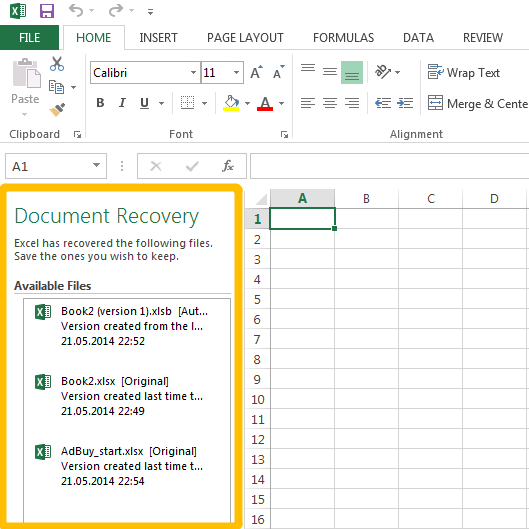
Task: Click the Insert Function fx icon
Action: tap(228, 166)
